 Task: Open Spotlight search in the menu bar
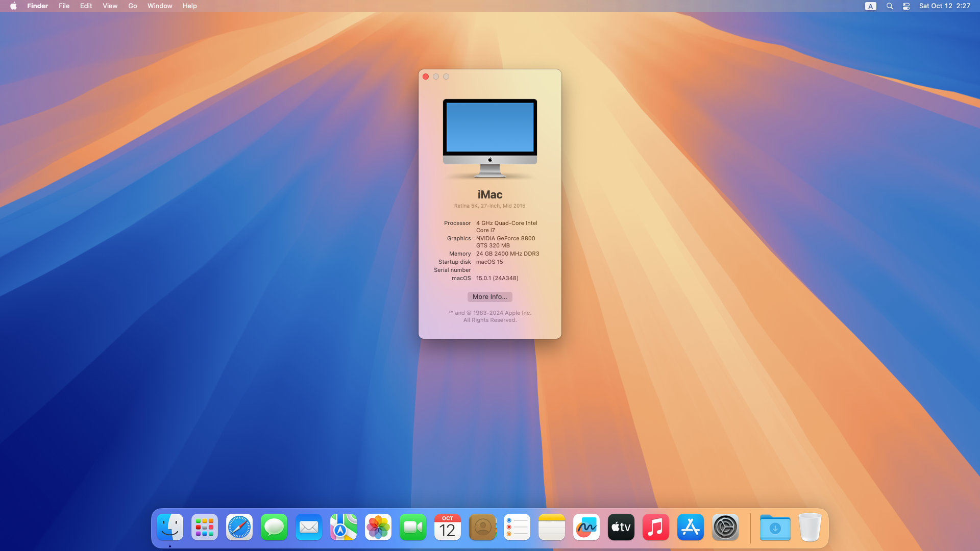(x=890, y=6)
